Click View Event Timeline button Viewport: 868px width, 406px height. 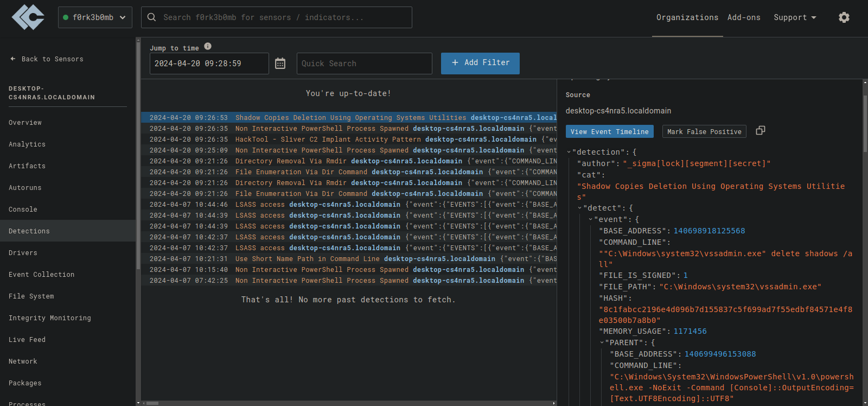(609, 131)
